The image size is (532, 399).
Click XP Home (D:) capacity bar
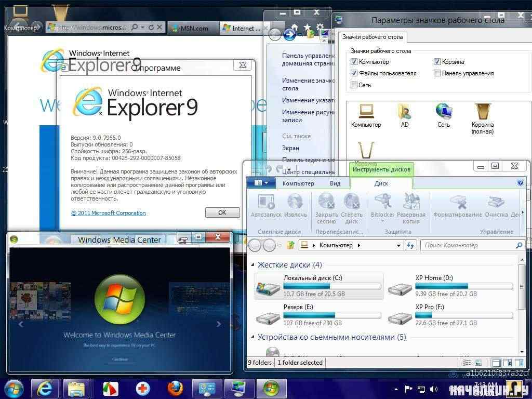tap(464, 286)
